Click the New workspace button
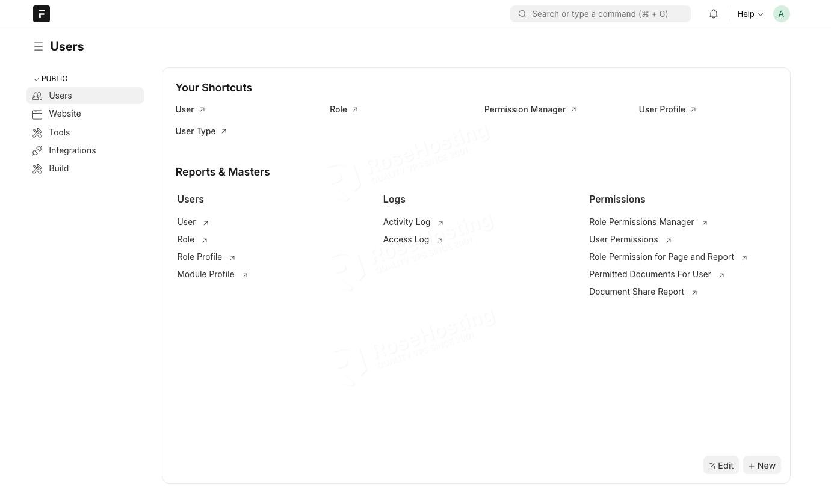Viewport: 831px width, 504px height. [762, 466]
